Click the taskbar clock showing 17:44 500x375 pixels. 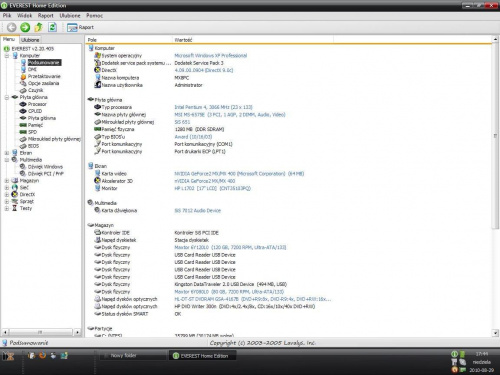(482, 354)
